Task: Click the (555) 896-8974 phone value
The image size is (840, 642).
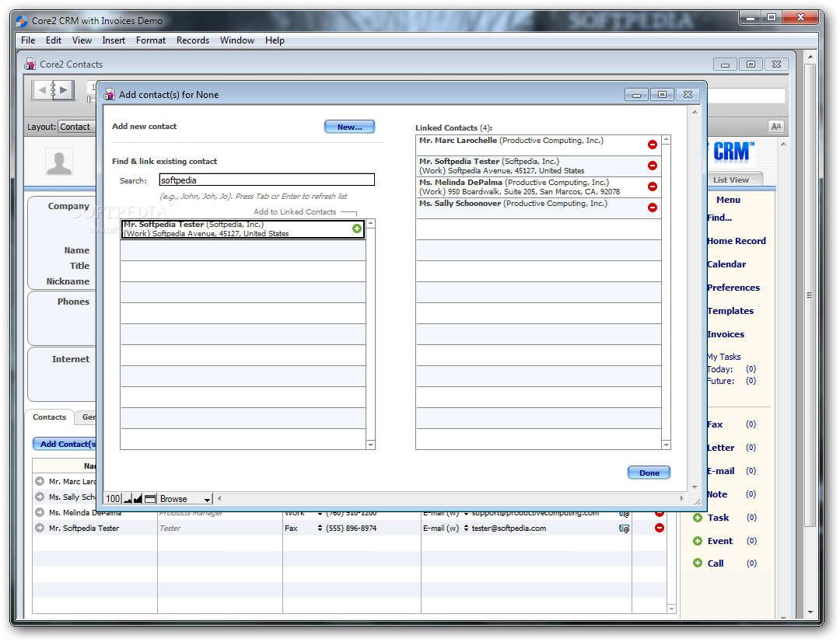Action: point(352,529)
